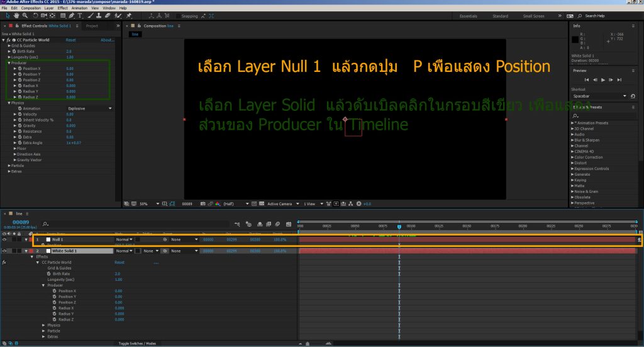The width and height of the screenshot is (644, 347).
Task: Click the current time indicator on the timeline
Action: 399,226
